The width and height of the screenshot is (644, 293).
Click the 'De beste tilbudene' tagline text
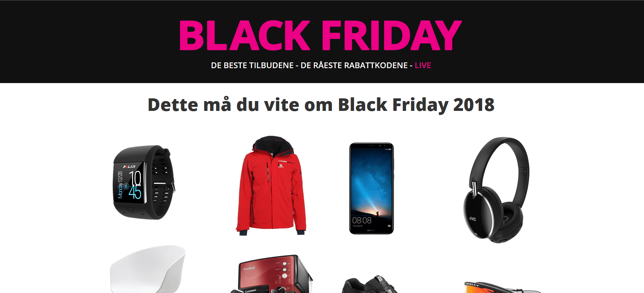coord(252,65)
